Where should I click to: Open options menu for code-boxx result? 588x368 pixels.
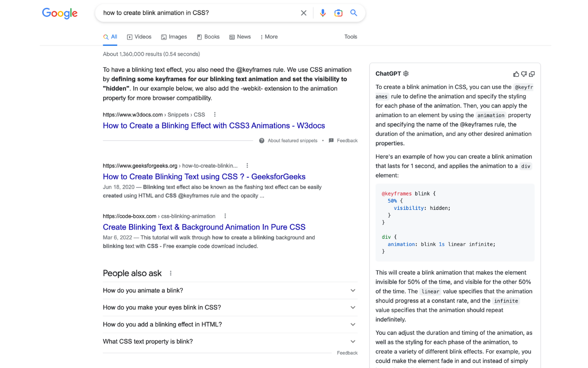225,216
